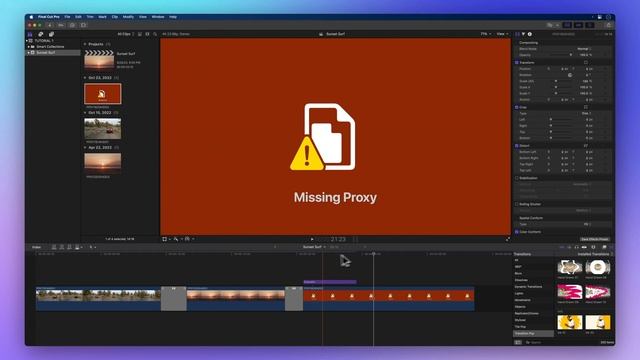Open the Edit menu
The height and width of the screenshot is (360, 640).
(78, 17)
